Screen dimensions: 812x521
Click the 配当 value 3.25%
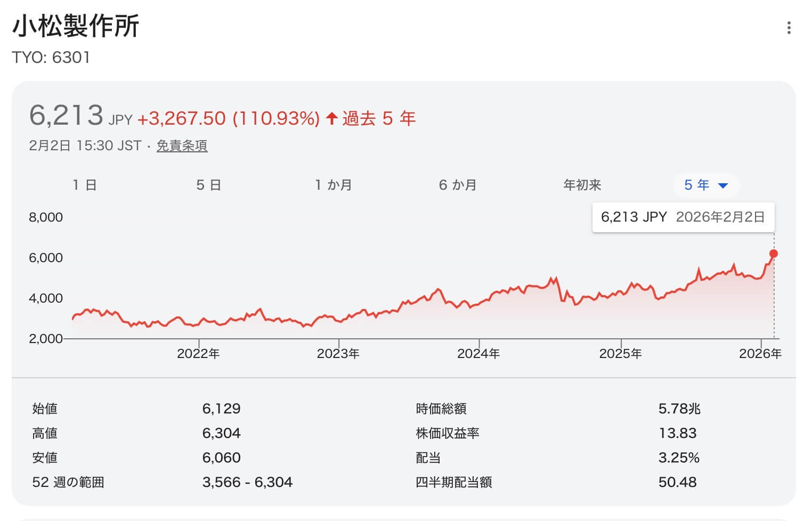click(x=678, y=458)
